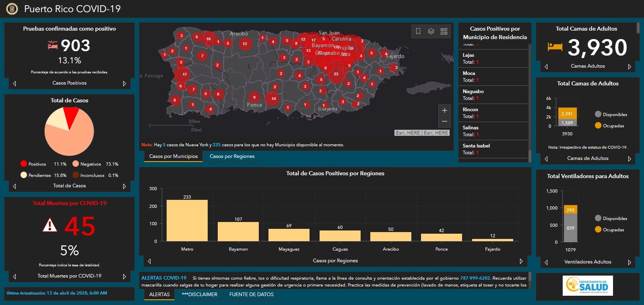Open the FUENTE DE DATOS tab
This screenshot has width=644, height=305.
(251, 295)
